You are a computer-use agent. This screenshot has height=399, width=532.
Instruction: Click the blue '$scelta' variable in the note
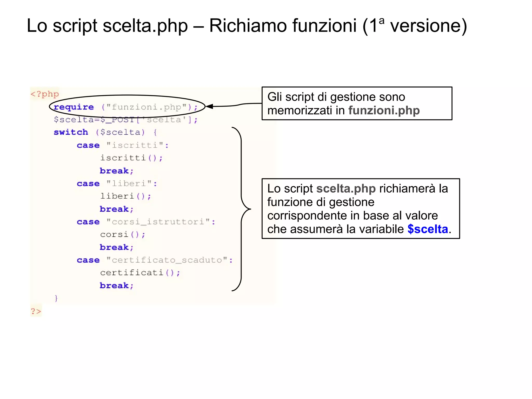pyautogui.click(x=428, y=229)
